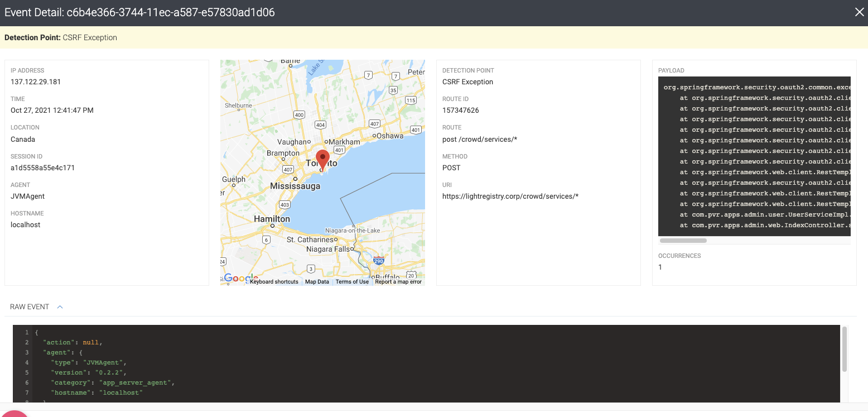
Task: Click the raw event vertical scrollbar
Action: pyautogui.click(x=845, y=349)
